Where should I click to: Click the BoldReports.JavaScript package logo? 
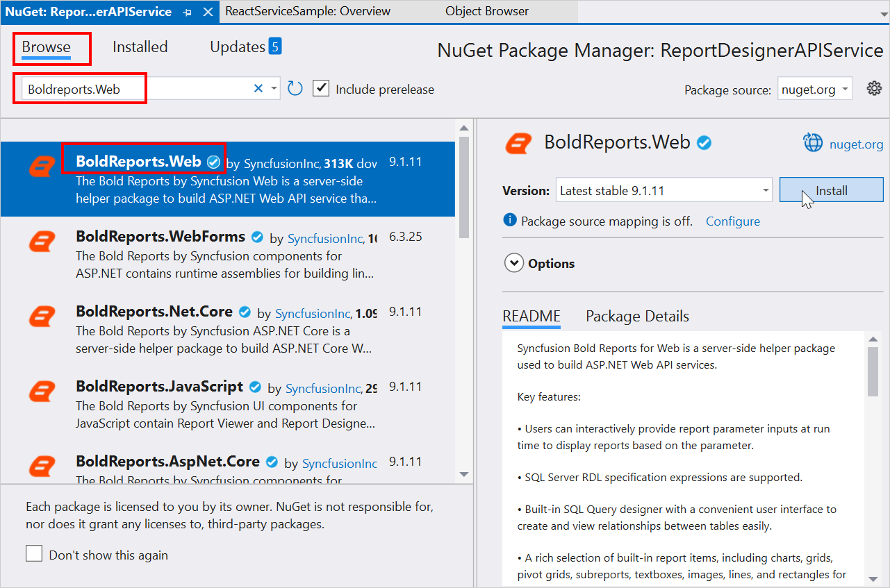click(42, 392)
